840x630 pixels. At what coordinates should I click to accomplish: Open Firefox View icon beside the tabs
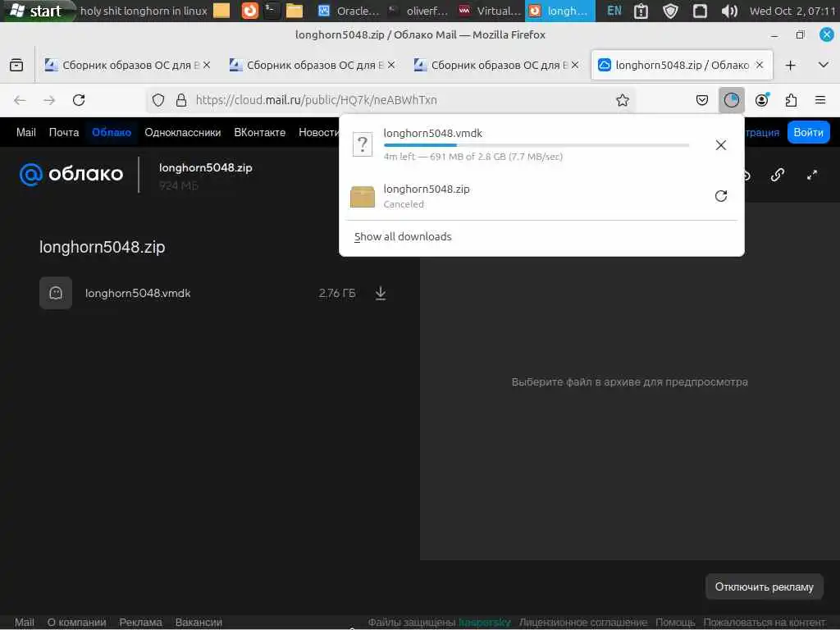click(x=16, y=65)
